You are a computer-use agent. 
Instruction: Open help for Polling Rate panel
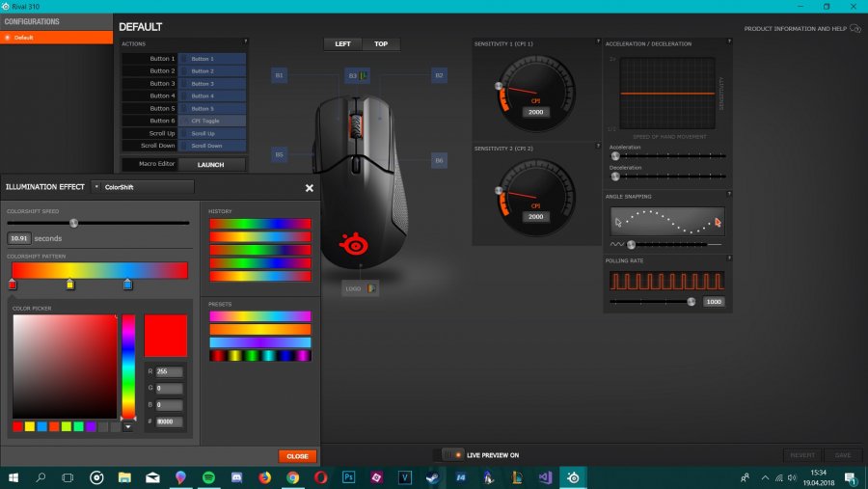[x=729, y=258]
